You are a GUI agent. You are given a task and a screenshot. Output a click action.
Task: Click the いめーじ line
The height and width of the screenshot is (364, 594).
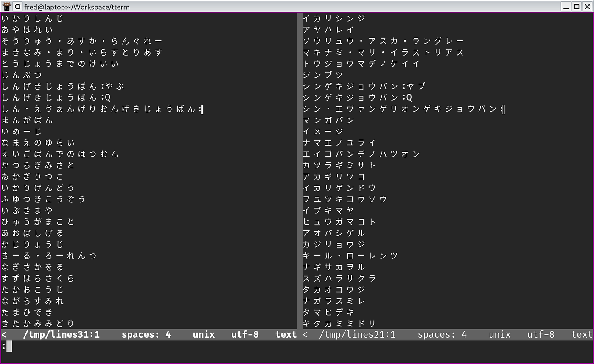22,132
